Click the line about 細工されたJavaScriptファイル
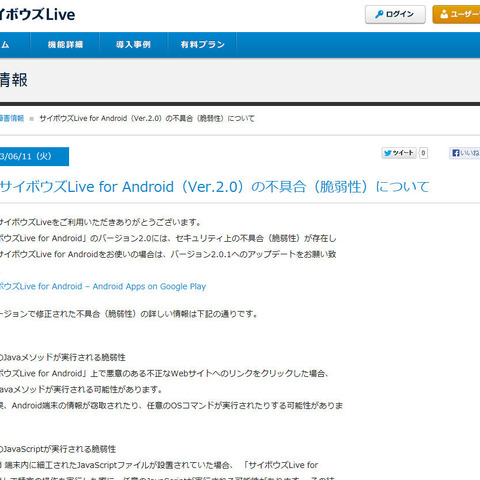This screenshot has height=480, width=480. [159, 465]
